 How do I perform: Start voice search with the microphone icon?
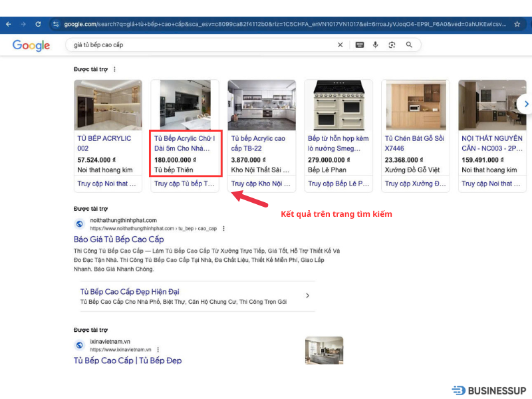coord(376,45)
